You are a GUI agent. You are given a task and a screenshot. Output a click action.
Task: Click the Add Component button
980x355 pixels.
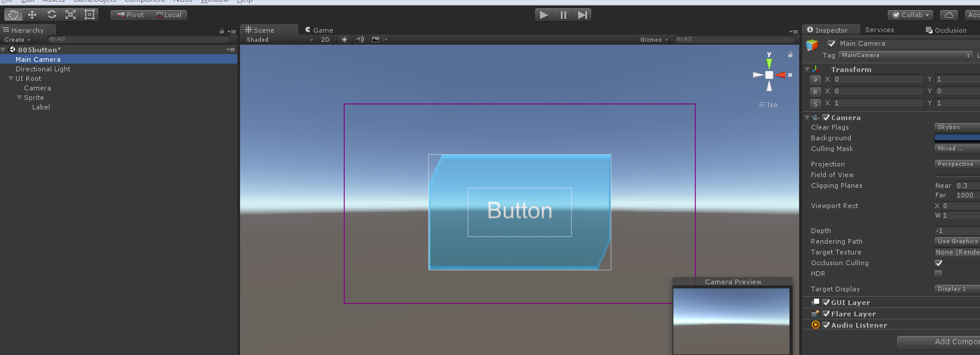click(939, 342)
